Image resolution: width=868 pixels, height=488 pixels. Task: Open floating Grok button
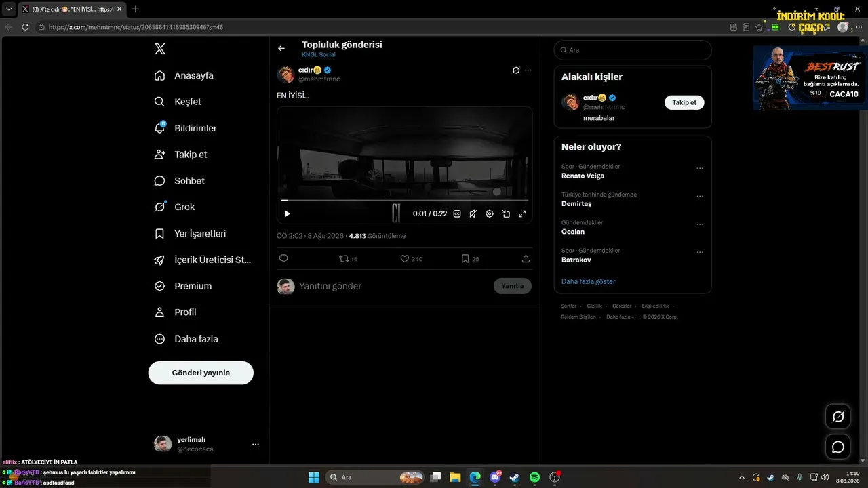[838, 416]
